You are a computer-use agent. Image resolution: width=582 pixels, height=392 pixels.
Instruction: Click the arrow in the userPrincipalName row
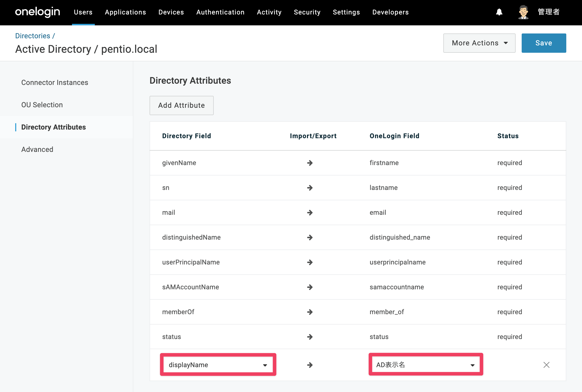click(310, 262)
